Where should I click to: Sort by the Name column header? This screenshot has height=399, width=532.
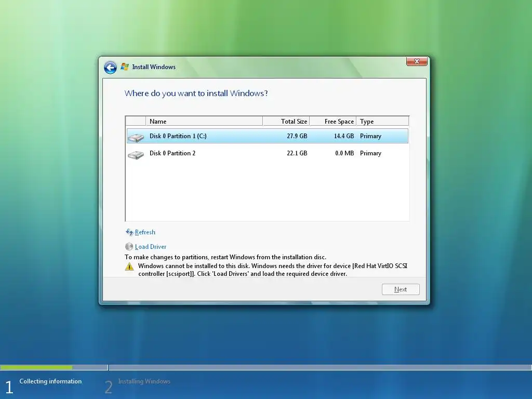tap(204, 121)
